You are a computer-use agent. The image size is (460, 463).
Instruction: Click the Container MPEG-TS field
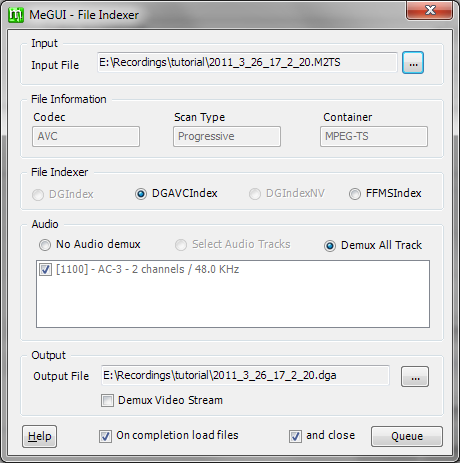tap(374, 136)
